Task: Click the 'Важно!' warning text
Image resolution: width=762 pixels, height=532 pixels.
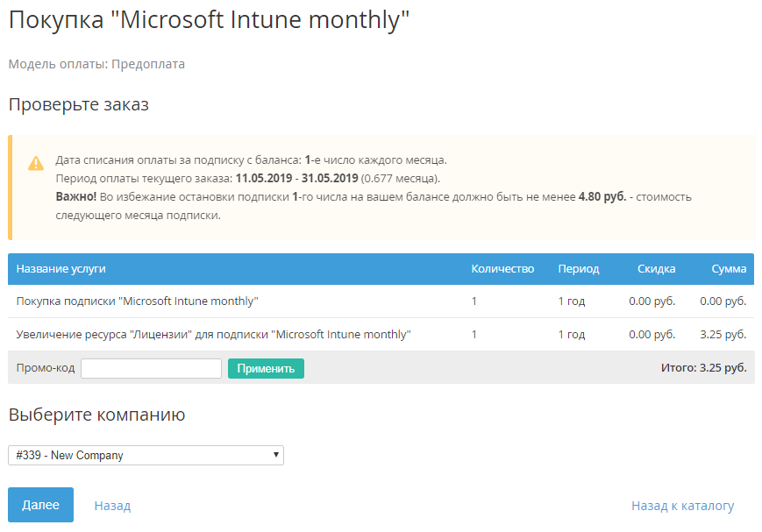Action: point(75,197)
